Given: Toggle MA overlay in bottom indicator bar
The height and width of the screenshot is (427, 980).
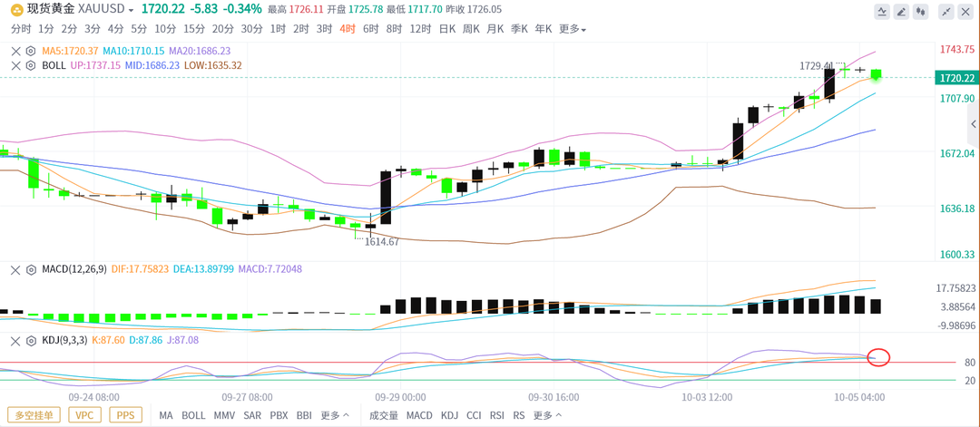Looking at the screenshot, I should click(166, 415).
